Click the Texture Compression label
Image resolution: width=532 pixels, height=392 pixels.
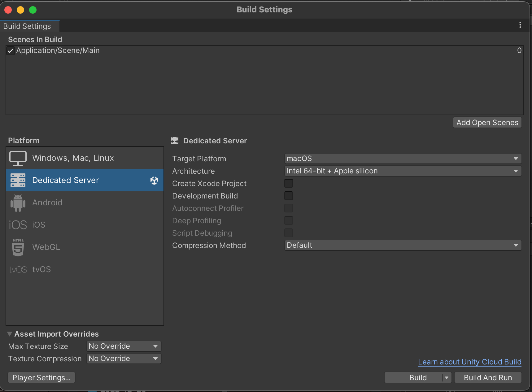click(x=45, y=359)
